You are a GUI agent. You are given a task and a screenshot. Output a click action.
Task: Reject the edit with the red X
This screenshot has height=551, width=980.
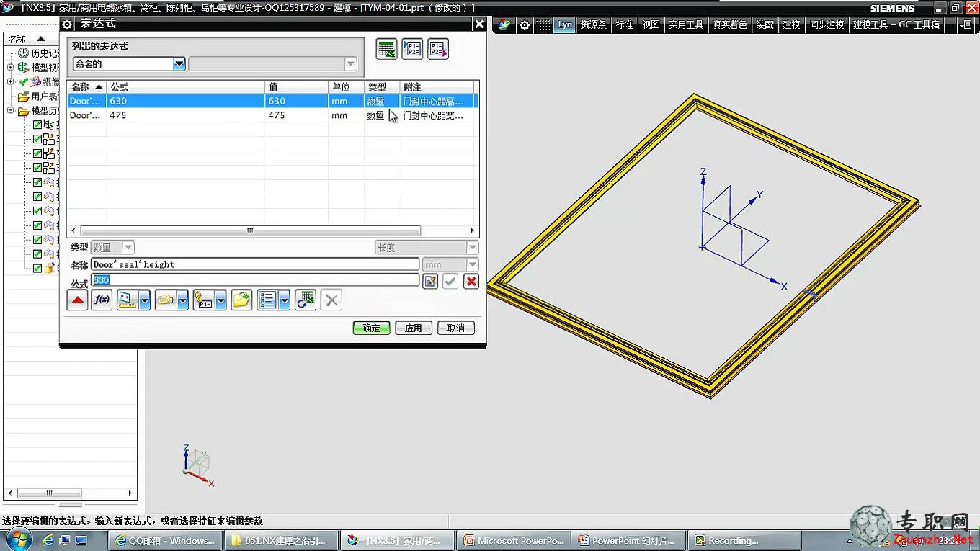click(471, 281)
